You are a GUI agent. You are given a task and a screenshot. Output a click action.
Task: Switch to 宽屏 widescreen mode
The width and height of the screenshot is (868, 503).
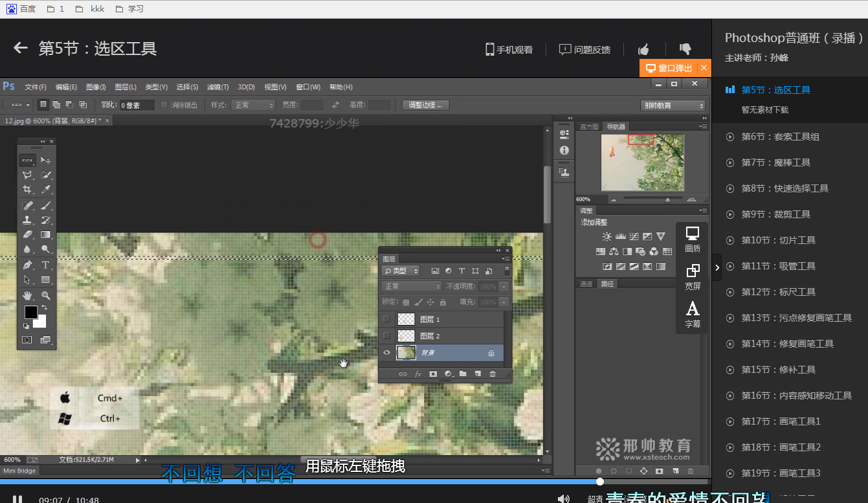692,276
